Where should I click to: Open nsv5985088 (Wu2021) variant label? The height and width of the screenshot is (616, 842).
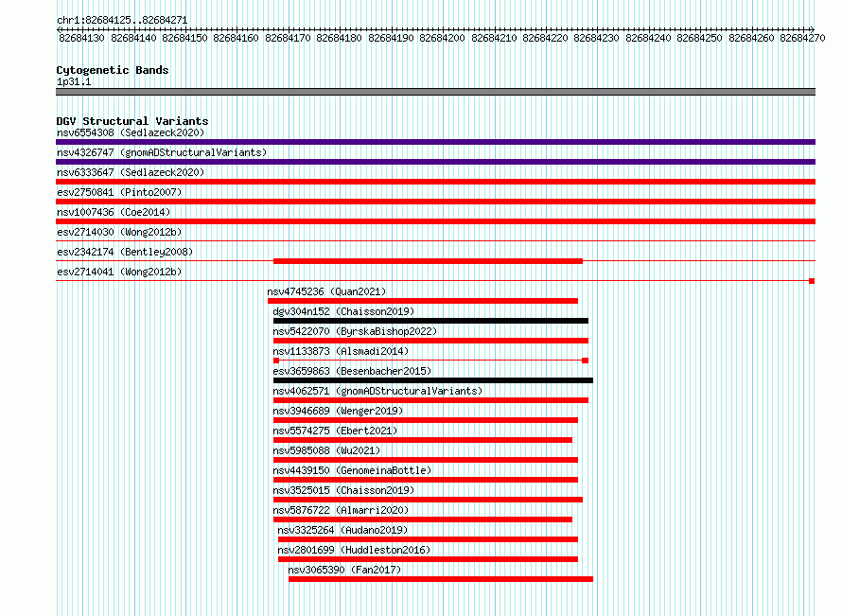326,450
